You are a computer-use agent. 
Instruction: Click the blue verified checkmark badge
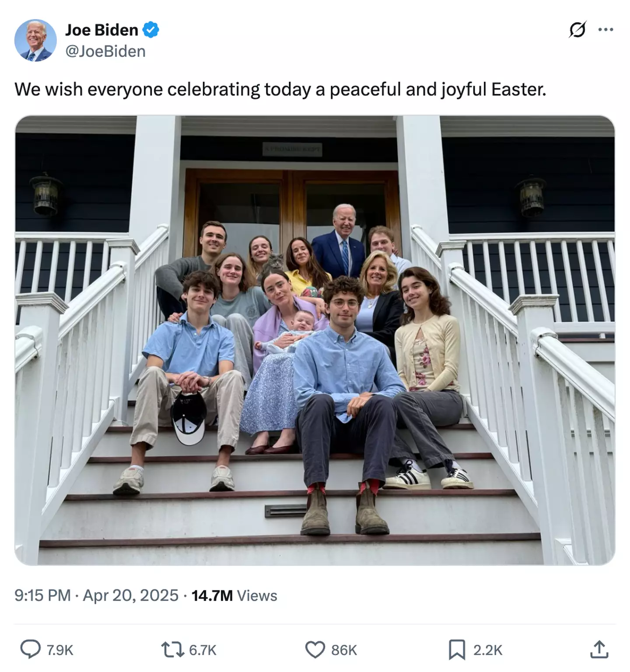[151, 30]
